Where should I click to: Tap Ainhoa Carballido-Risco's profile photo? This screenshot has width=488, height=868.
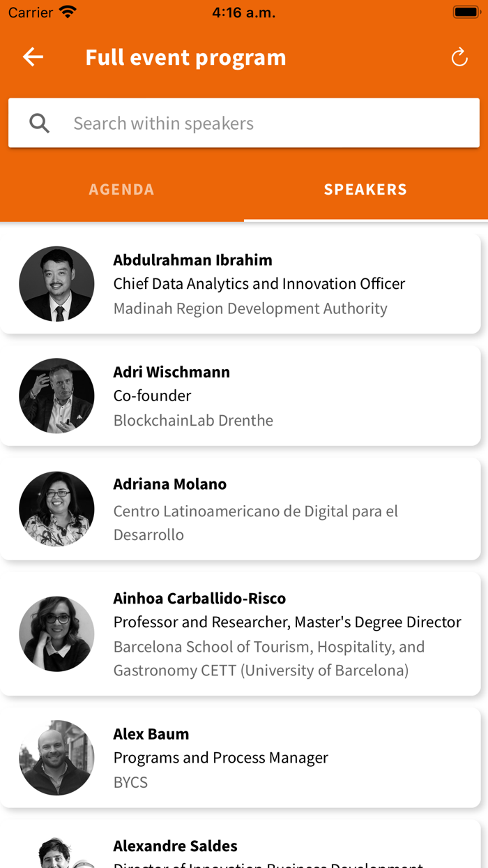click(x=56, y=634)
